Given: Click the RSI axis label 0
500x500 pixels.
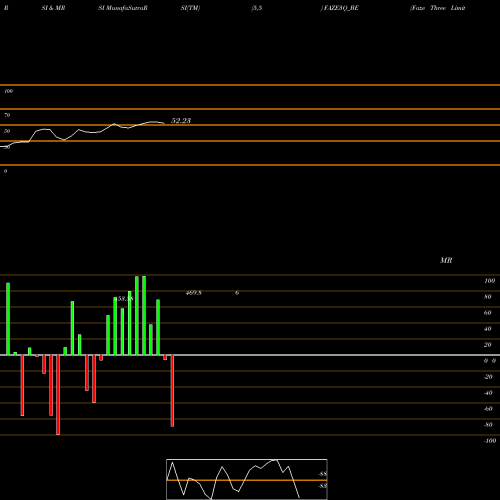Looking at the screenshot, I should (x=5, y=171).
